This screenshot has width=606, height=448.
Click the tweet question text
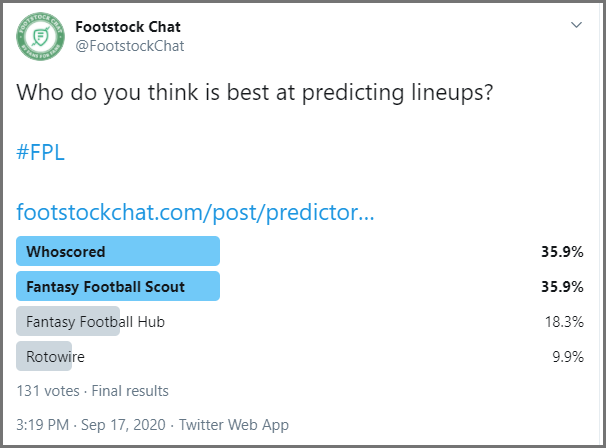pyautogui.click(x=255, y=93)
